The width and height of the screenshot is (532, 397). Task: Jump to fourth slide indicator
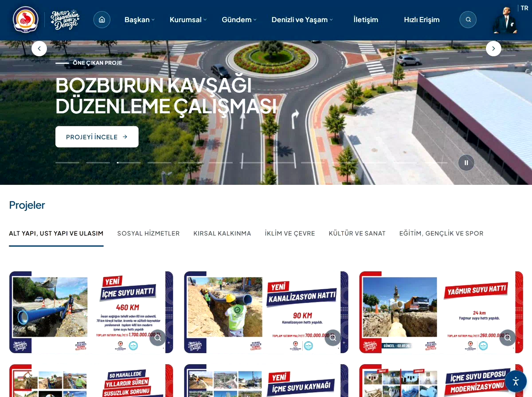pyautogui.click(x=159, y=163)
